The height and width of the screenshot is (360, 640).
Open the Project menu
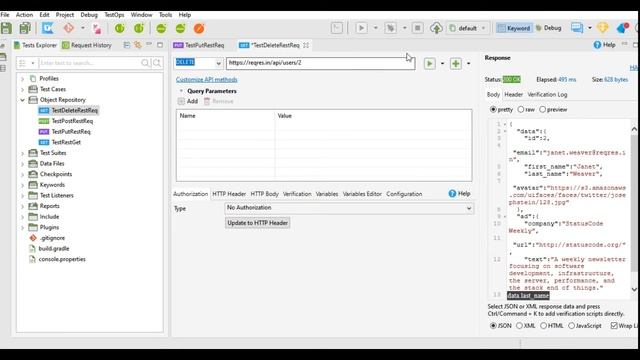[x=65, y=15]
